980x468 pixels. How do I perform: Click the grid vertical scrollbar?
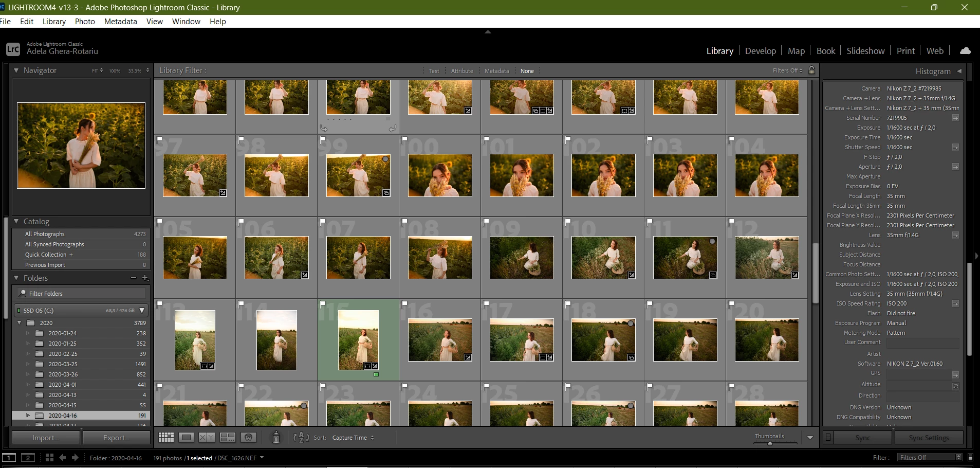[x=815, y=273]
